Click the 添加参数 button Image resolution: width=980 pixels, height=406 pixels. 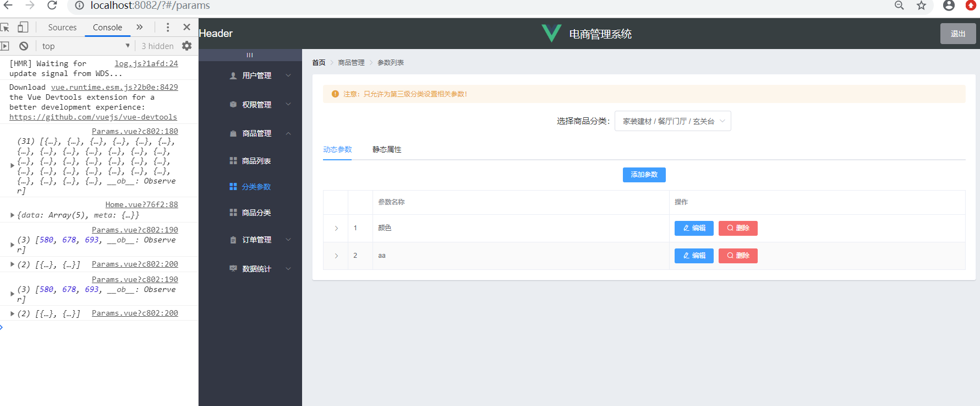pyautogui.click(x=644, y=175)
